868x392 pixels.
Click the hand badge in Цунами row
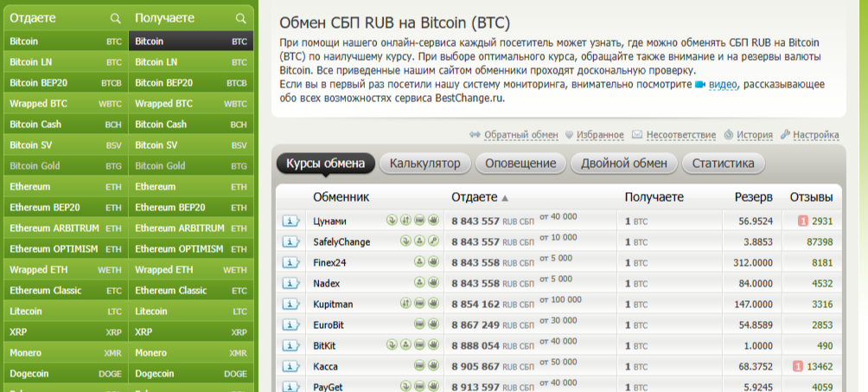tap(433, 220)
